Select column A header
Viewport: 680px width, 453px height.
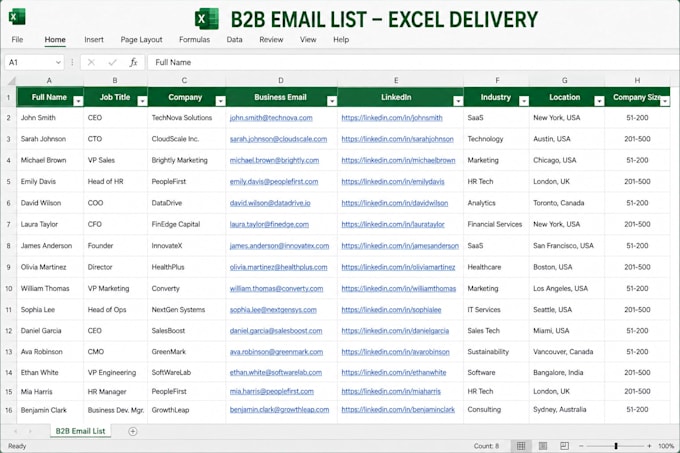[49, 81]
